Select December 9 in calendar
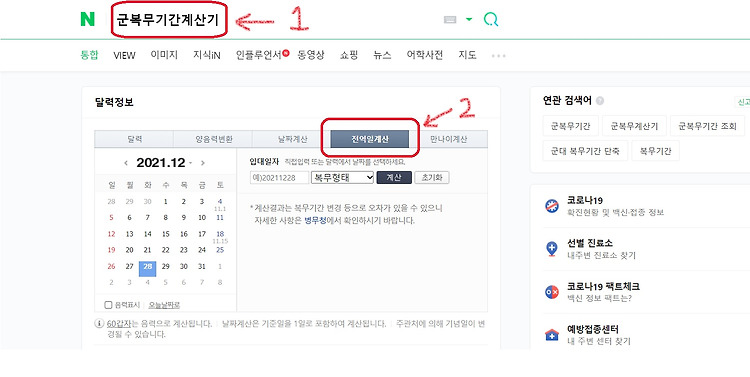Viewport: 750px width, 377px height. click(x=184, y=218)
